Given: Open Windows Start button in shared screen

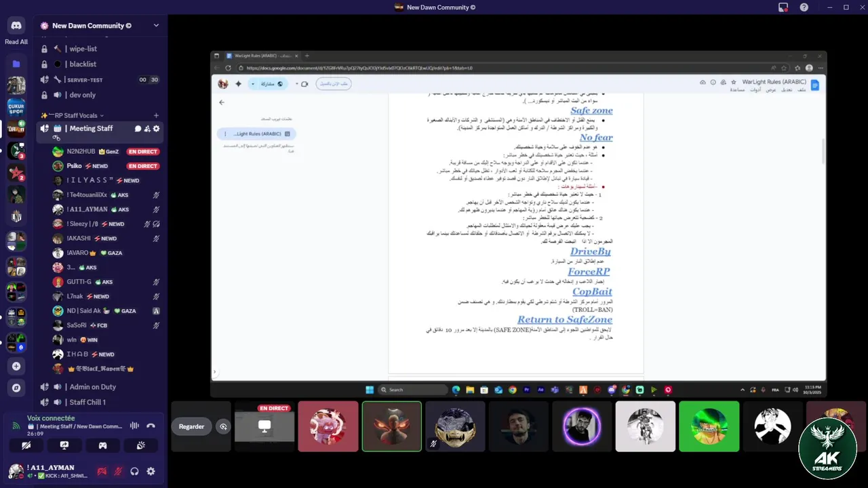Looking at the screenshot, I should pos(370,390).
